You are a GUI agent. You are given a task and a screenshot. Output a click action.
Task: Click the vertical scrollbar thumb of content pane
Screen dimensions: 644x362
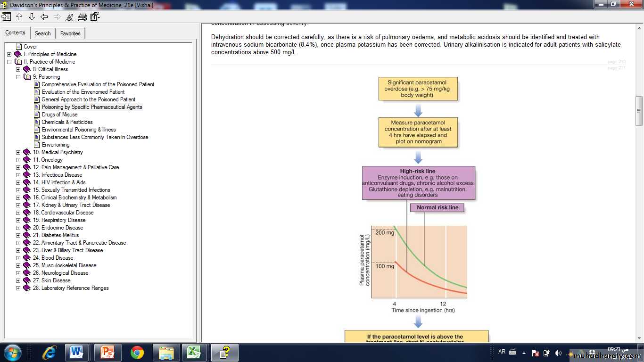tap(639, 111)
